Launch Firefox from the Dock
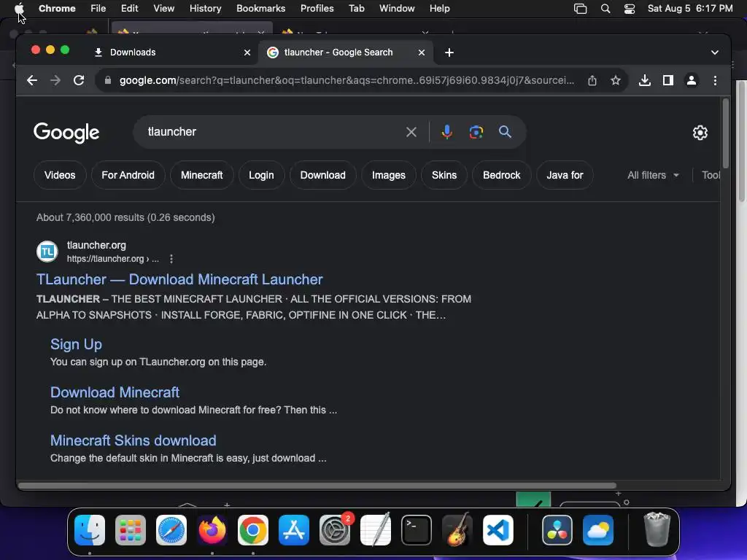This screenshot has height=560, width=747. (212, 530)
